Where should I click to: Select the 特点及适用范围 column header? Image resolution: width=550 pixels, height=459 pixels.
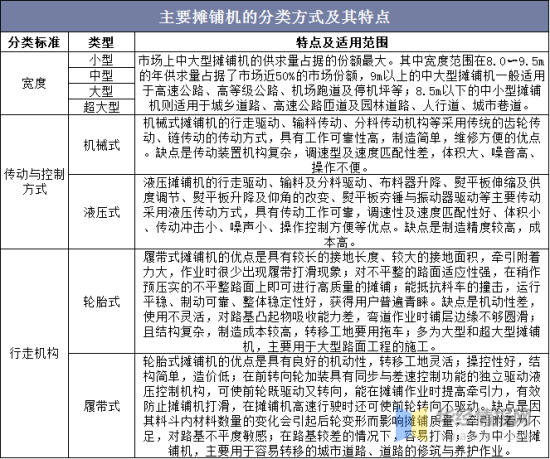pyautogui.click(x=342, y=42)
